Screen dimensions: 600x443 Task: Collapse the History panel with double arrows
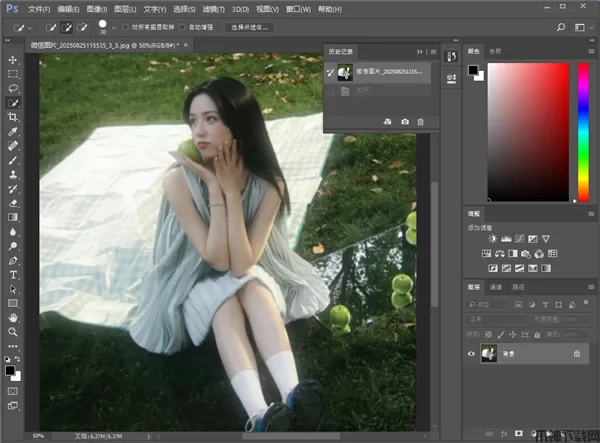tap(420, 50)
